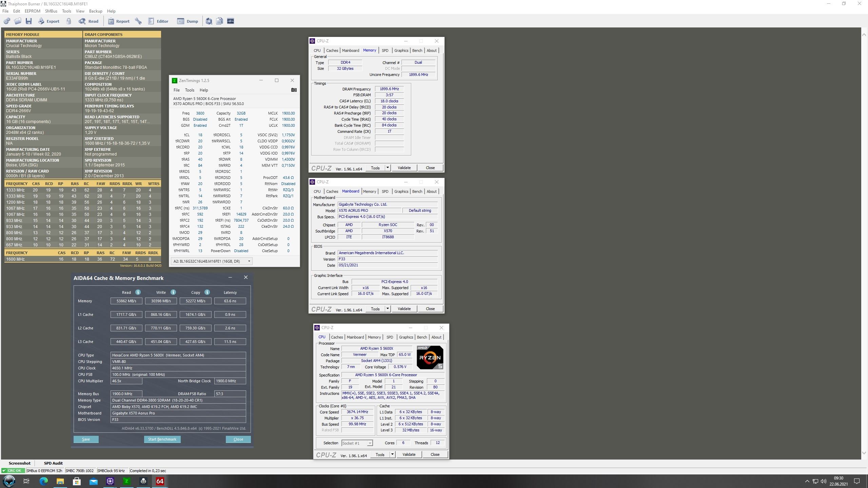The width and height of the screenshot is (868, 488).
Task: Save dump with the floppy disk icon
Action: coord(29,21)
